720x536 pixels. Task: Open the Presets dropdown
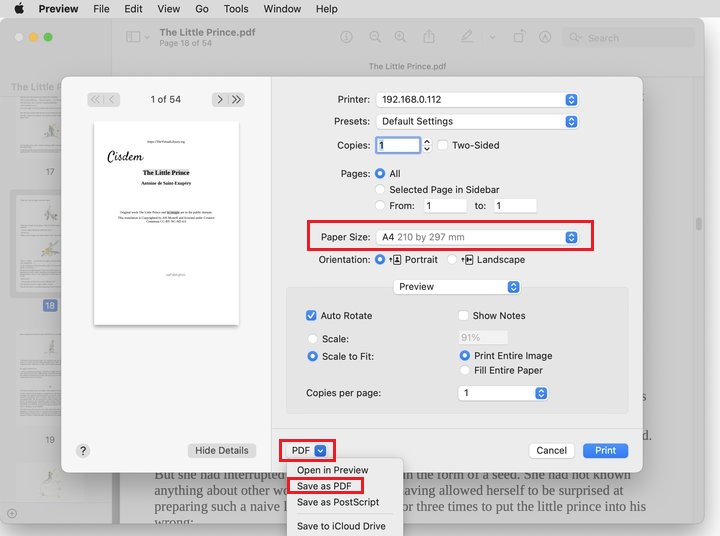(x=477, y=121)
